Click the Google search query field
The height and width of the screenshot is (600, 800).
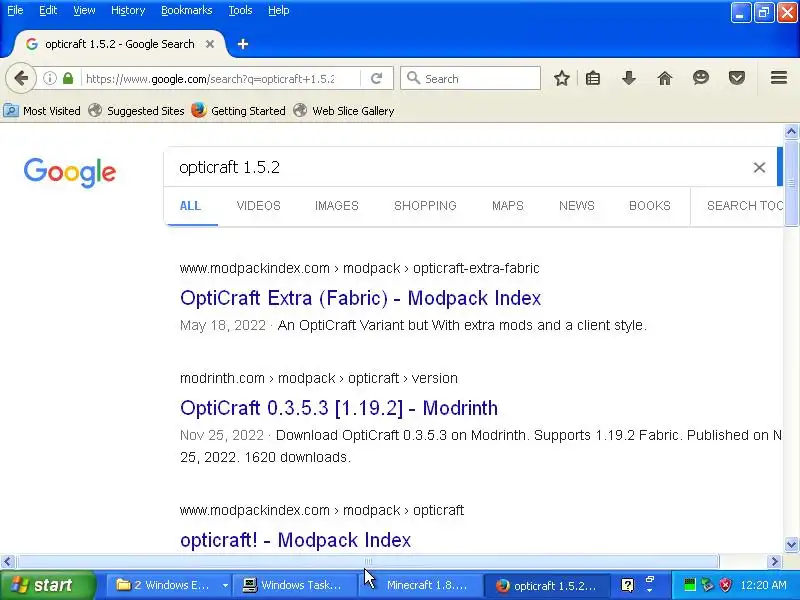click(x=458, y=167)
